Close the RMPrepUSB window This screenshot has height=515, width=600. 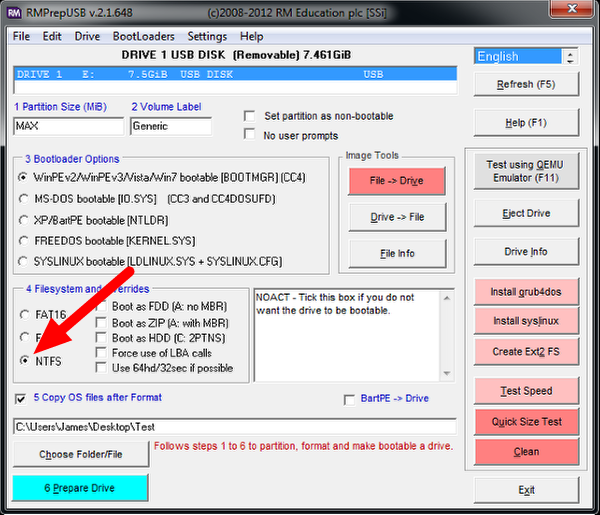click(x=572, y=8)
